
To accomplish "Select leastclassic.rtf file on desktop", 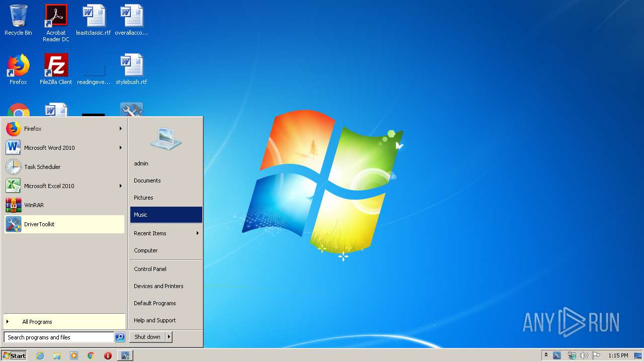I will pyautogui.click(x=94, y=20).
